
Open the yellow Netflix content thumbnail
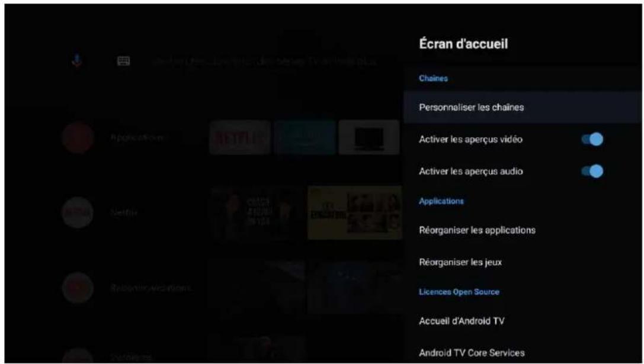coord(355,213)
